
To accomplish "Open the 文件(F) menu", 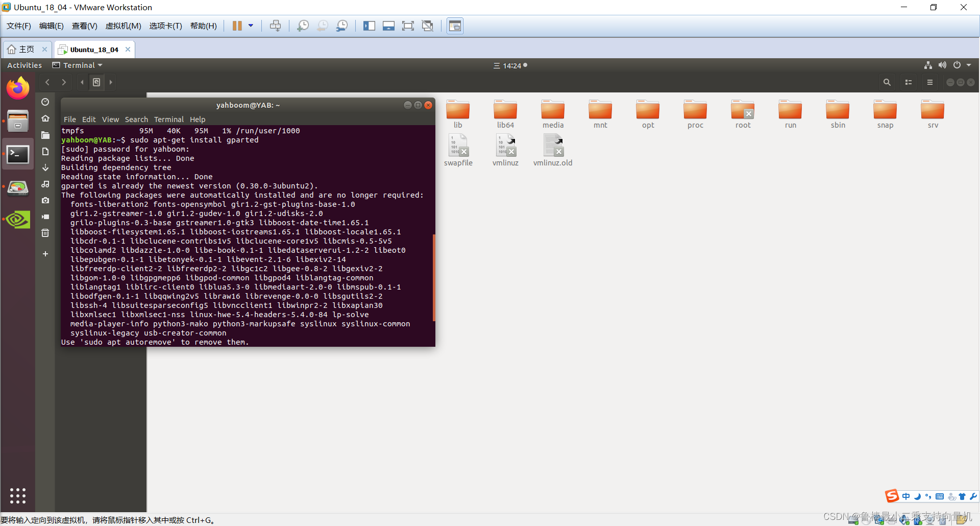I will coord(19,26).
